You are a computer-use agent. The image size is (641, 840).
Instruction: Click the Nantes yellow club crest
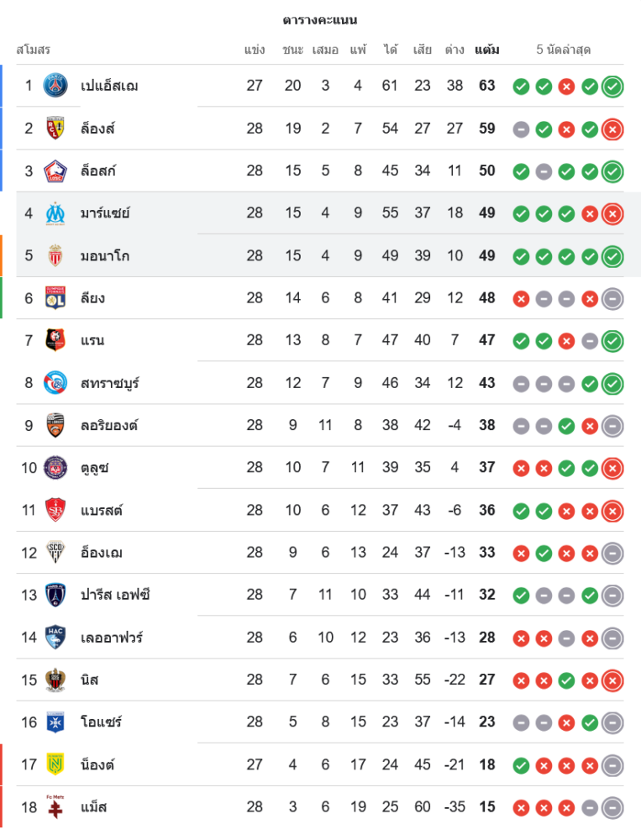point(55,764)
